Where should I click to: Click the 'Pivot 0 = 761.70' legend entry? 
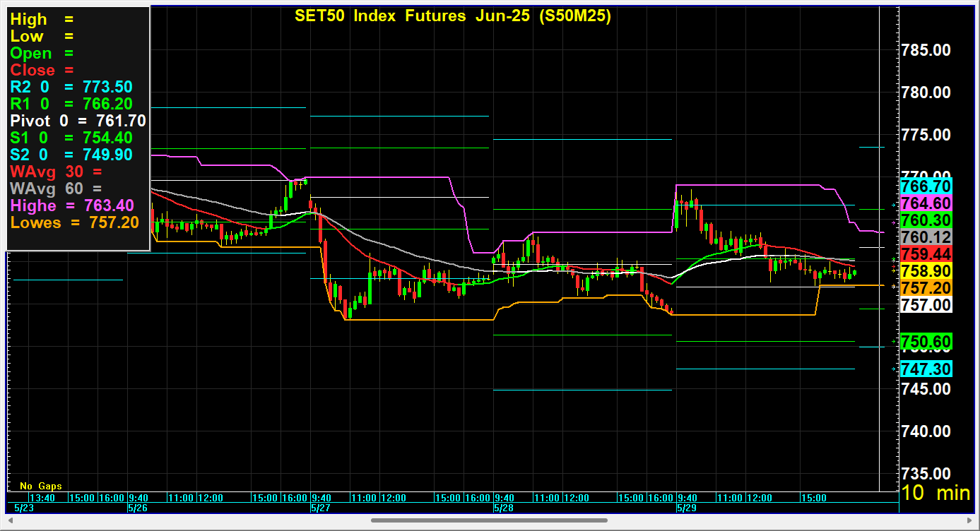[78, 121]
